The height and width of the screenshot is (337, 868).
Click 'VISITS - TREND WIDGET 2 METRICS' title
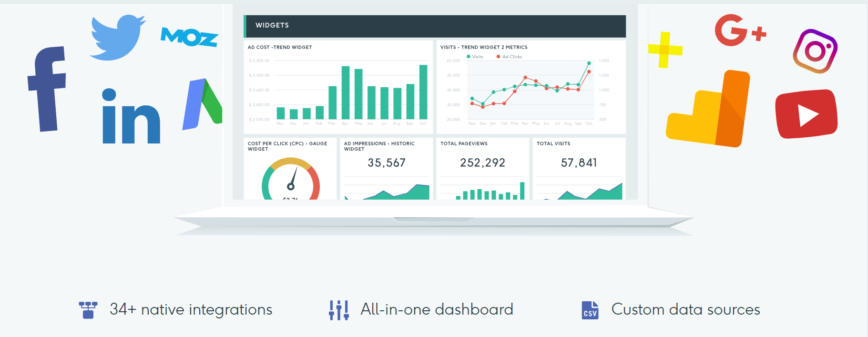point(484,47)
